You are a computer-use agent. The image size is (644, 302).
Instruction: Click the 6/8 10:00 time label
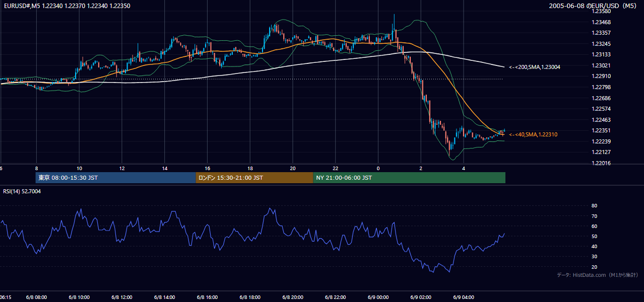pos(79,297)
